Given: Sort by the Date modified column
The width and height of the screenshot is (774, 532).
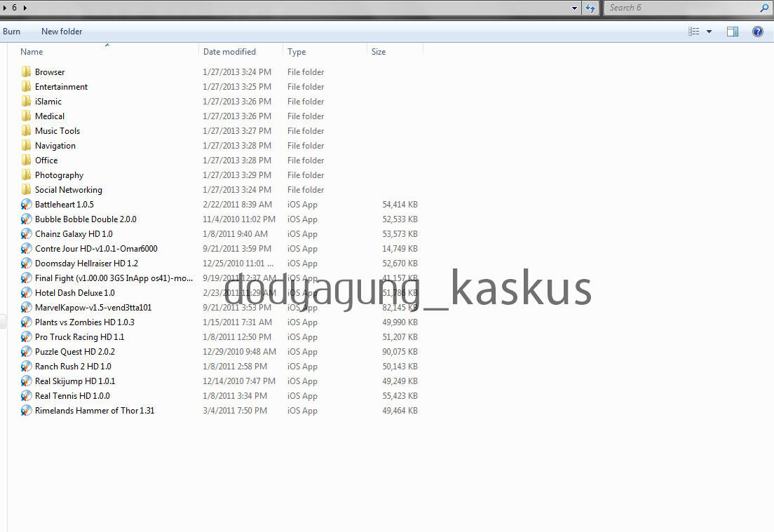Looking at the screenshot, I should pos(229,52).
